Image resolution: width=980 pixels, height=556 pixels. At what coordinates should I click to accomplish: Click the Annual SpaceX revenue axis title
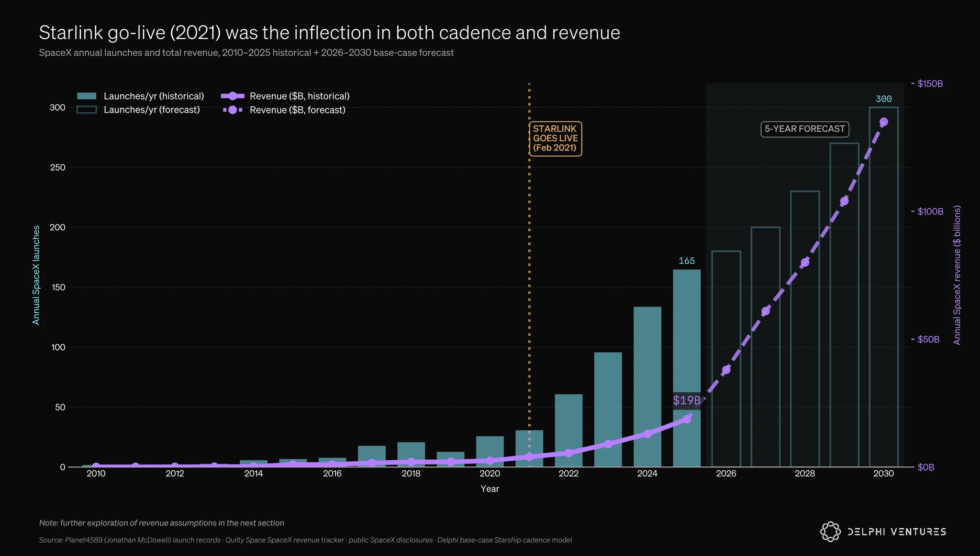click(957, 275)
